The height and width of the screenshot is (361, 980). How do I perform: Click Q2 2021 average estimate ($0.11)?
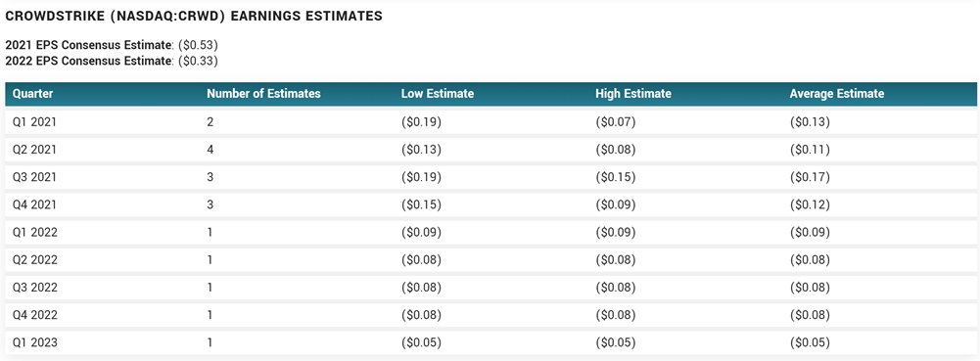tap(810, 150)
